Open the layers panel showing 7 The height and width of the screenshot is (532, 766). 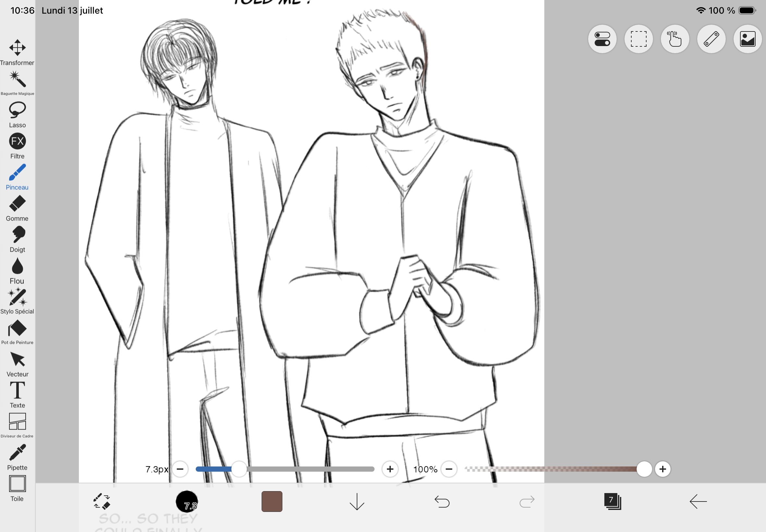(x=612, y=501)
